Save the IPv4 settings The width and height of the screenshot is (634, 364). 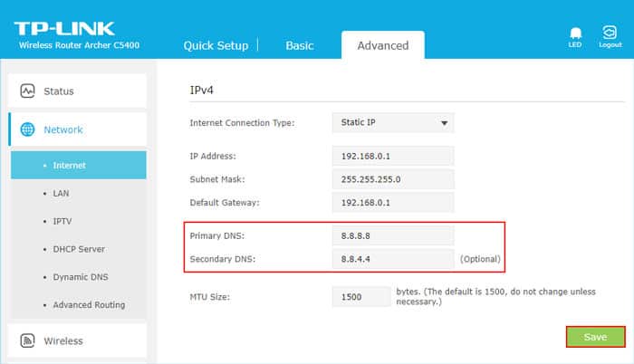(x=596, y=337)
